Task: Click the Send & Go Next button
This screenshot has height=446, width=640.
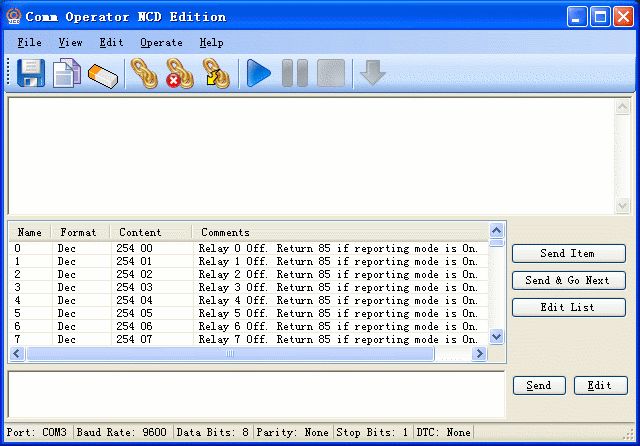Action: coord(569,280)
